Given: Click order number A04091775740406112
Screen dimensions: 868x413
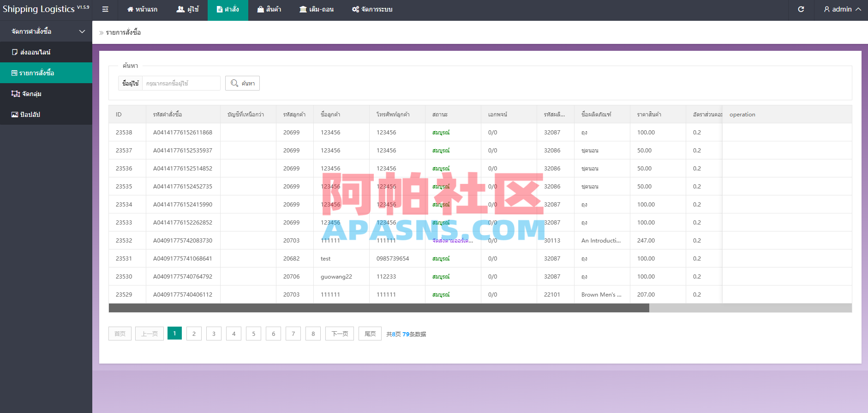Looking at the screenshot, I should coord(183,295).
